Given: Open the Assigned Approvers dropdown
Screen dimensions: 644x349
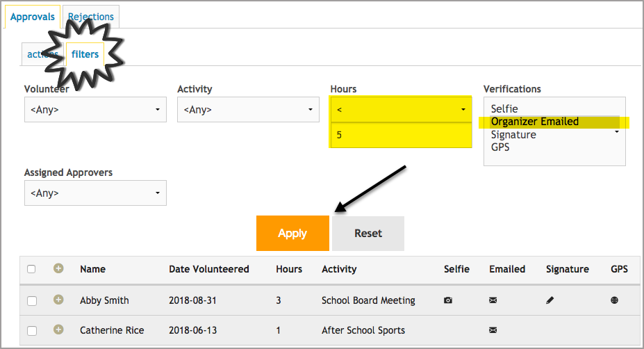Looking at the screenshot, I should [x=95, y=192].
